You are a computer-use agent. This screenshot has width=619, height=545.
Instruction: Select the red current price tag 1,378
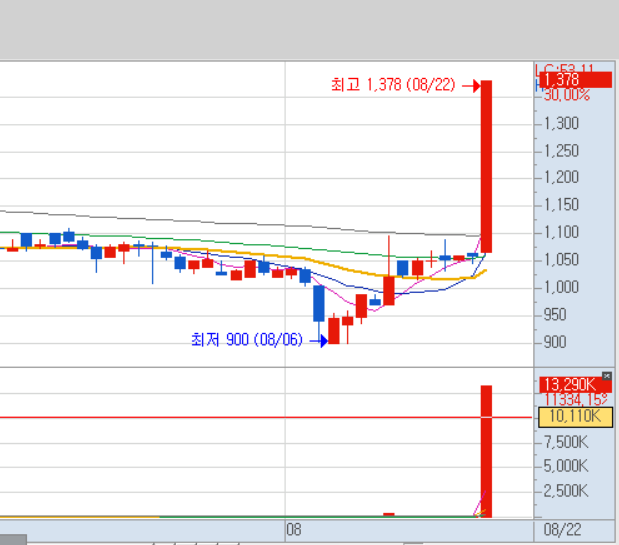pyautogui.click(x=576, y=80)
